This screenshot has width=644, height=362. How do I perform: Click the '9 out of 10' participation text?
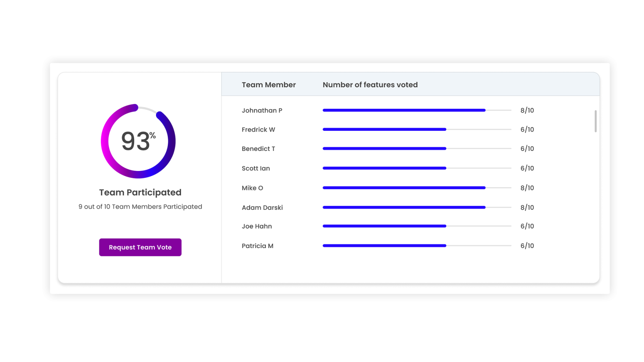point(140,207)
